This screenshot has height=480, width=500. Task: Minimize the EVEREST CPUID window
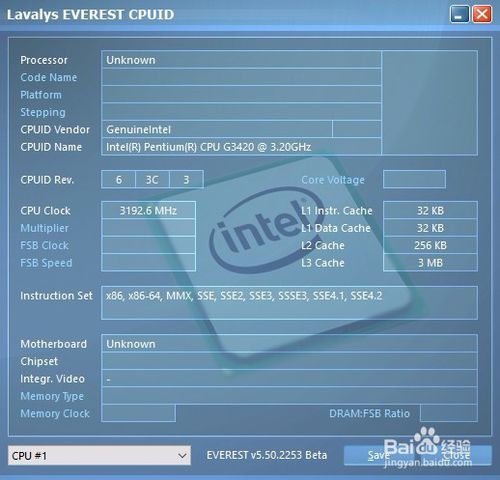pos(459,15)
